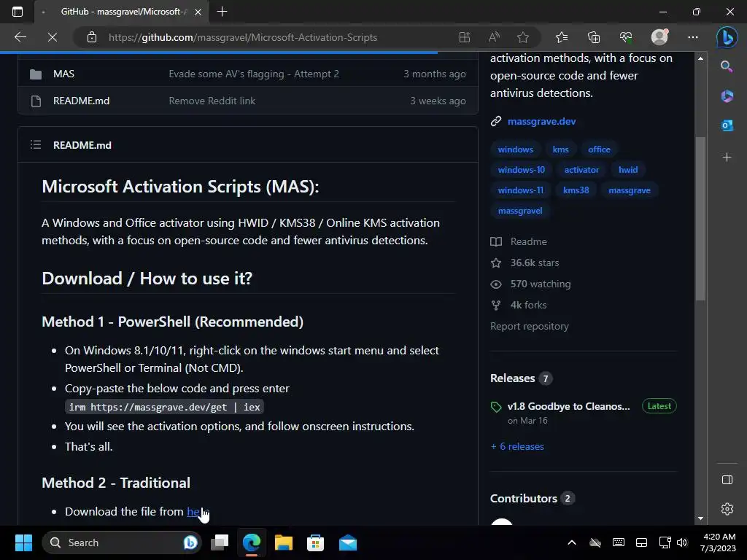This screenshot has height=560, width=747.
Task: Open sidebar Search icon
Action: [727, 66]
